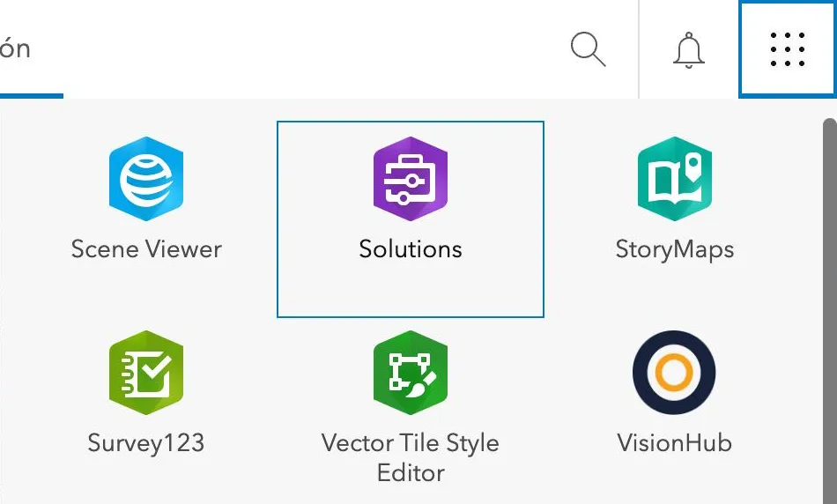Launch Vector Tile Style Editor icon
The height and width of the screenshot is (504, 837).
click(x=411, y=373)
